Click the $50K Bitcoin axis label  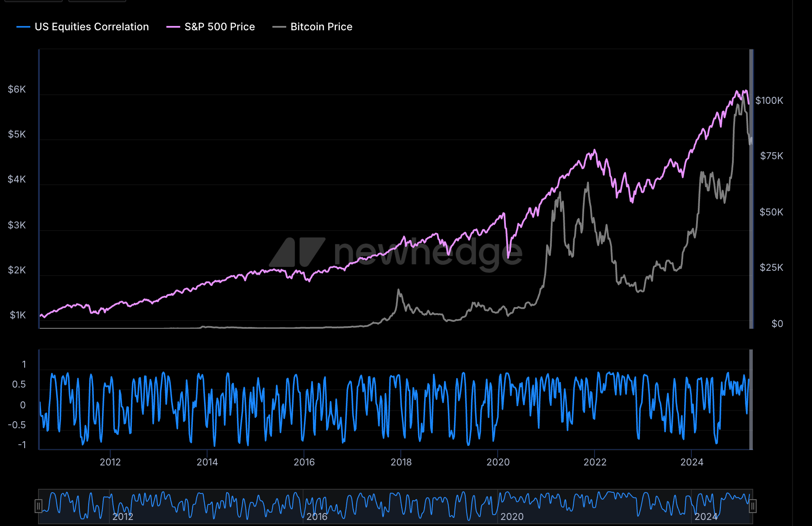tap(771, 212)
